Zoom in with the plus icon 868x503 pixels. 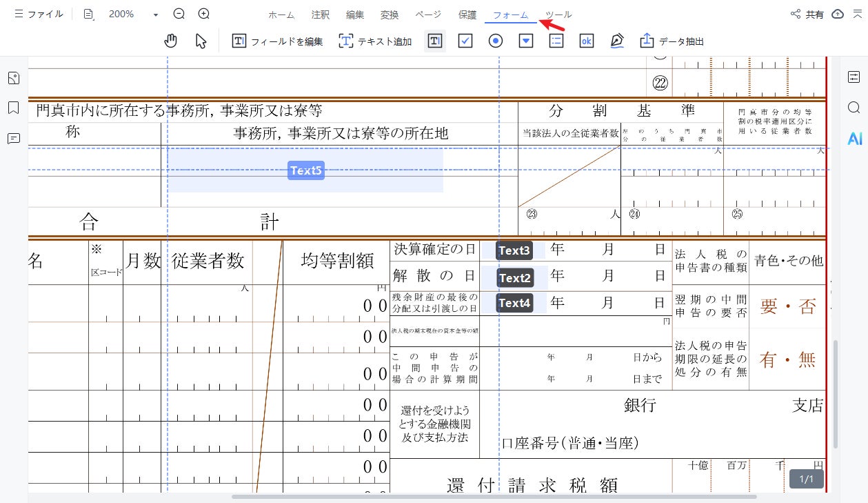pos(204,14)
